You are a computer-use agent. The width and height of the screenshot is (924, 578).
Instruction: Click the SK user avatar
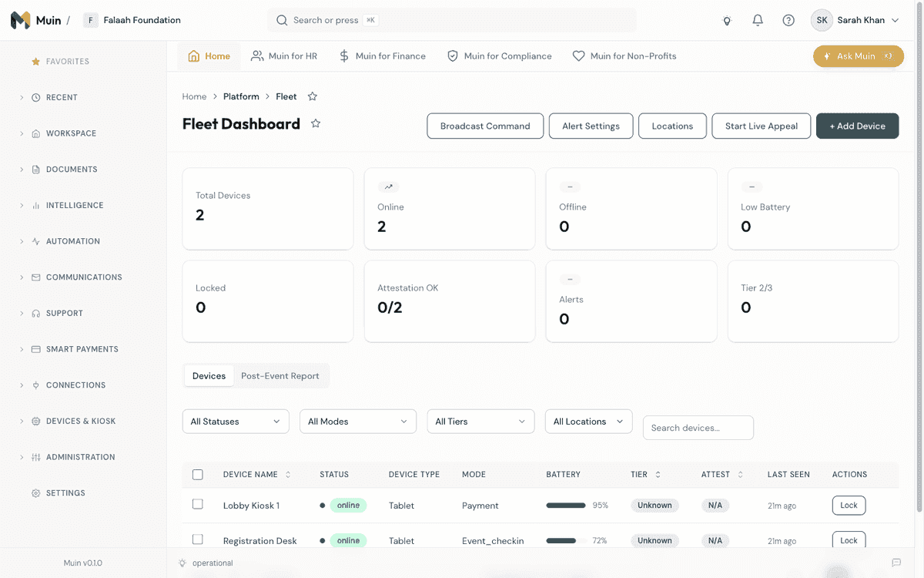[822, 21]
